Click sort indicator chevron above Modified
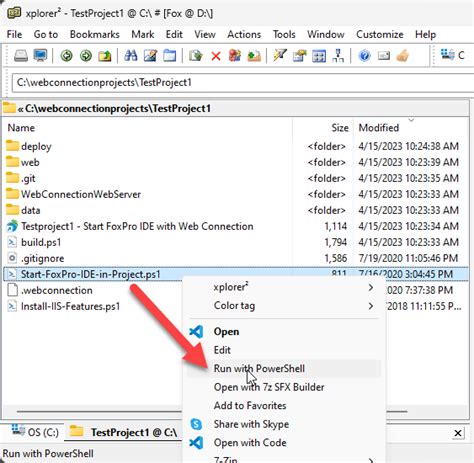Screen dimensions: 474x463 [411, 120]
